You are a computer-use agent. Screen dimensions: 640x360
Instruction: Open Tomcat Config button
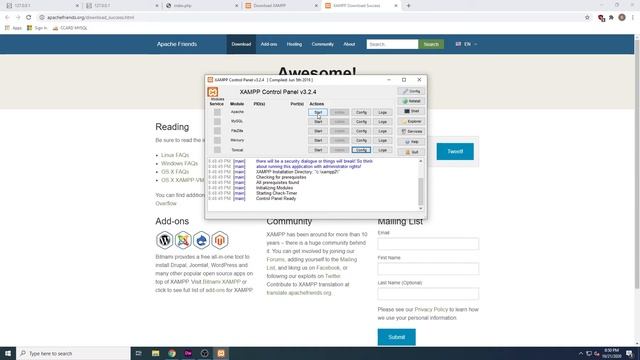(x=361, y=150)
